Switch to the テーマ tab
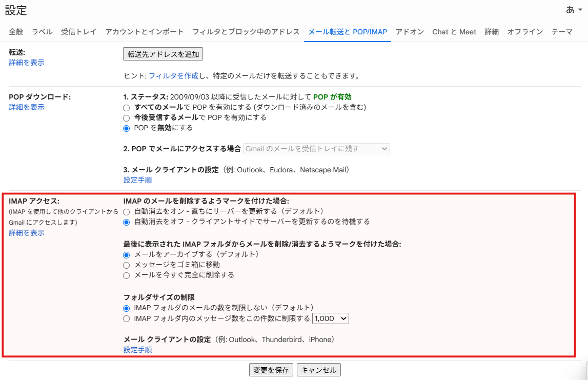 (x=562, y=31)
